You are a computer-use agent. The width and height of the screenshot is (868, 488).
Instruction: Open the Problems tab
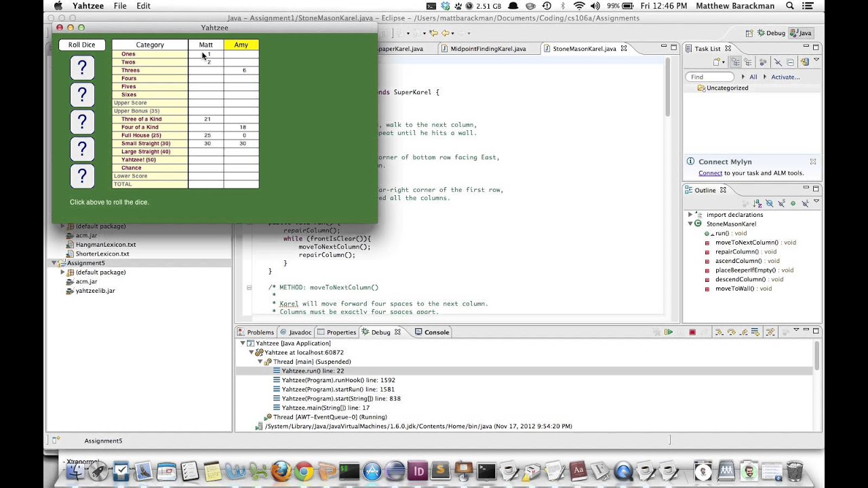click(x=256, y=332)
